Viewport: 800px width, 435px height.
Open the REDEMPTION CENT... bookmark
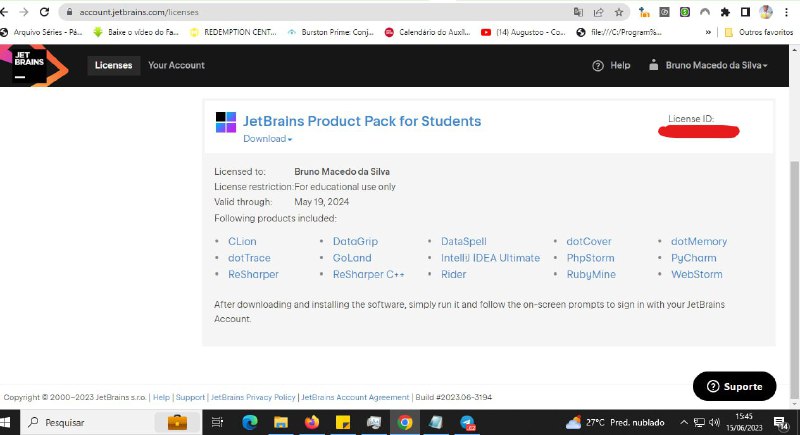point(233,32)
